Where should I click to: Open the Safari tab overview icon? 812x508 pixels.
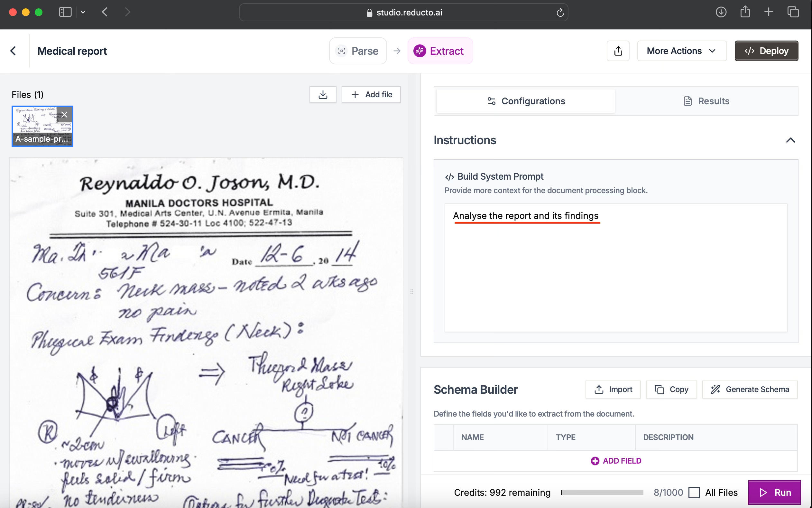point(793,13)
